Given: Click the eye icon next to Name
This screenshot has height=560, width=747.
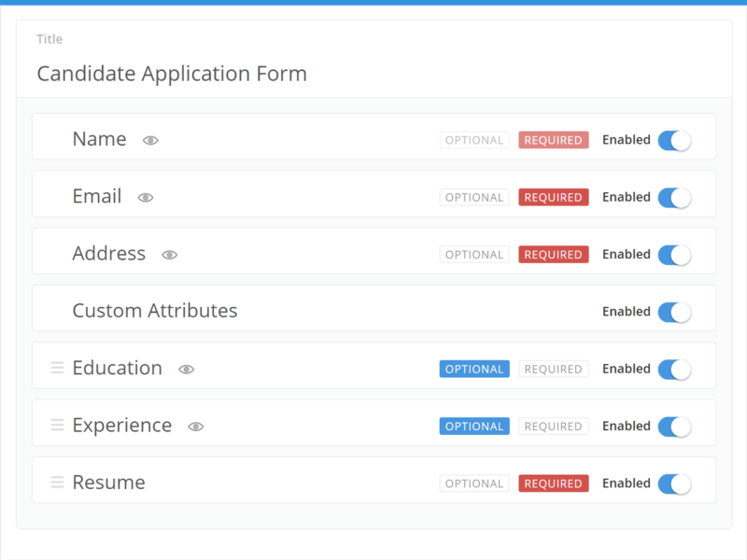Looking at the screenshot, I should (150, 139).
